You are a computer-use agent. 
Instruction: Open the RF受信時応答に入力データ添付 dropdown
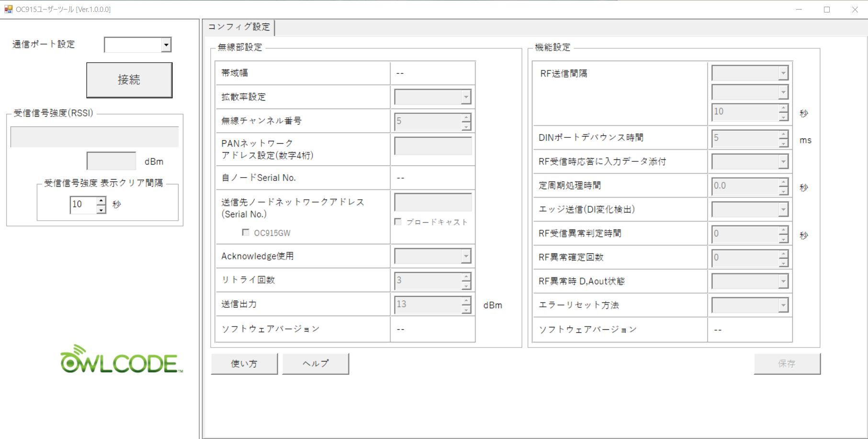[783, 161]
